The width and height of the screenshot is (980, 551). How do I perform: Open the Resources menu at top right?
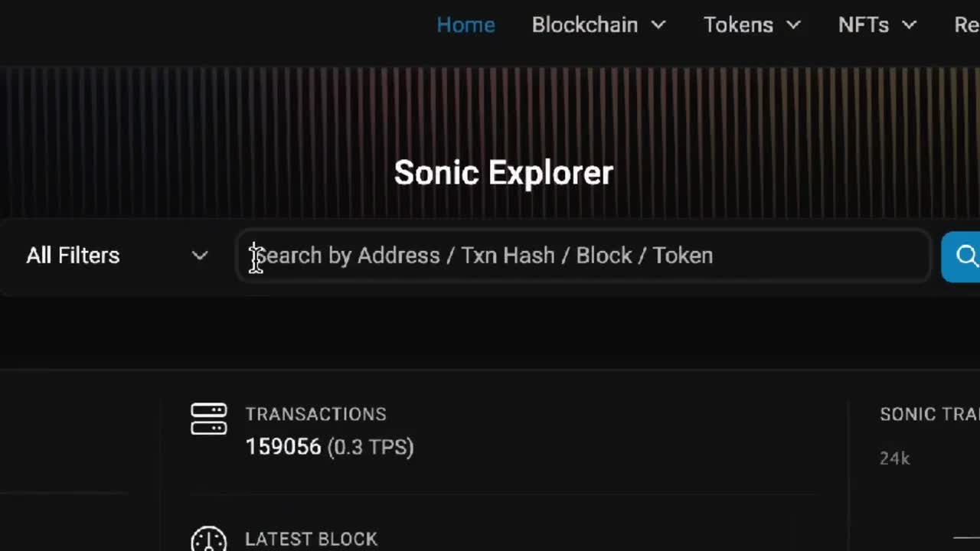click(x=965, y=24)
